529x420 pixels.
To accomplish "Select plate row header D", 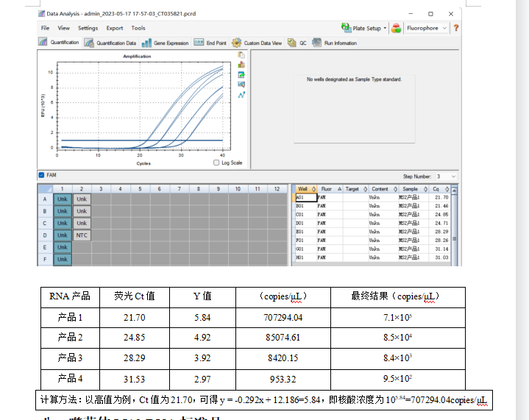I will pos(45,235).
